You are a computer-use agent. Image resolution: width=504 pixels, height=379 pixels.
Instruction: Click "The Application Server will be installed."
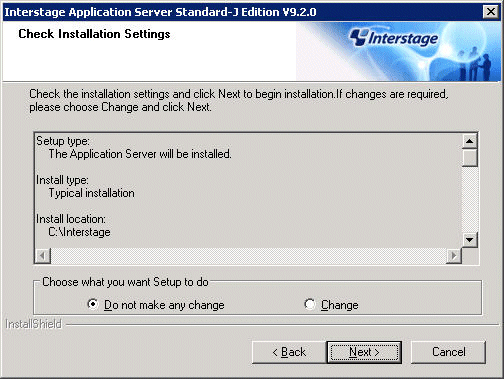coord(140,154)
